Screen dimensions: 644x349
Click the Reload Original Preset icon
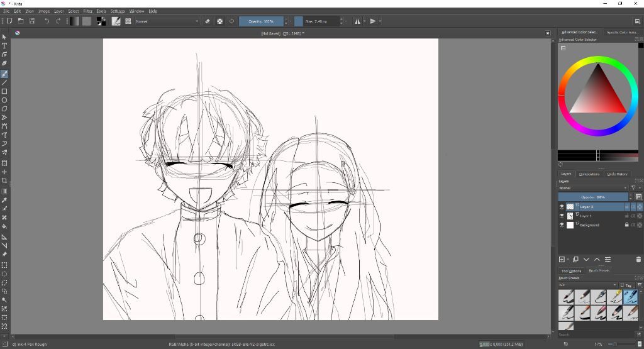[231, 21]
